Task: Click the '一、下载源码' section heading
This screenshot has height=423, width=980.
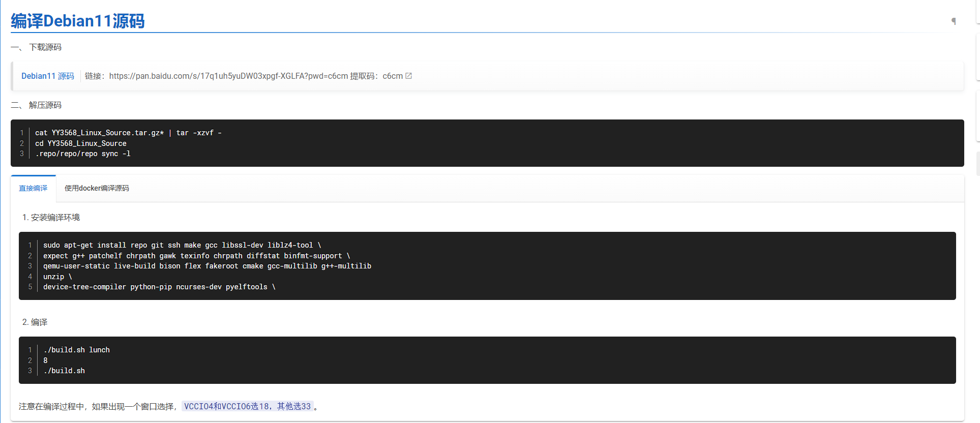Action: (36, 47)
